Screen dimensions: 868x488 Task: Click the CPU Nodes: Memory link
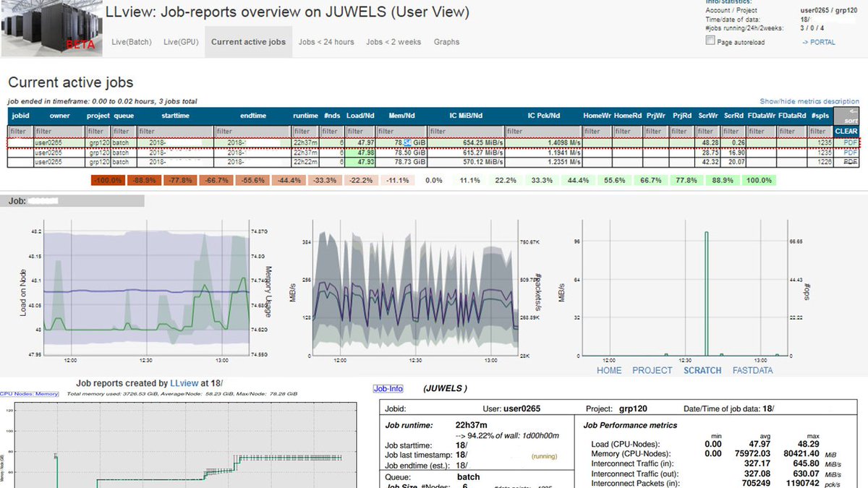pyautogui.click(x=29, y=394)
